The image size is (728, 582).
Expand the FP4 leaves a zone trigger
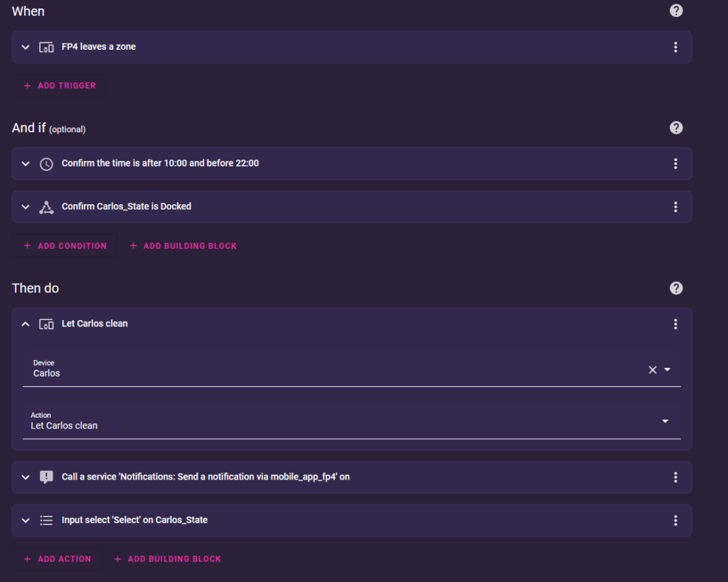pyautogui.click(x=26, y=47)
